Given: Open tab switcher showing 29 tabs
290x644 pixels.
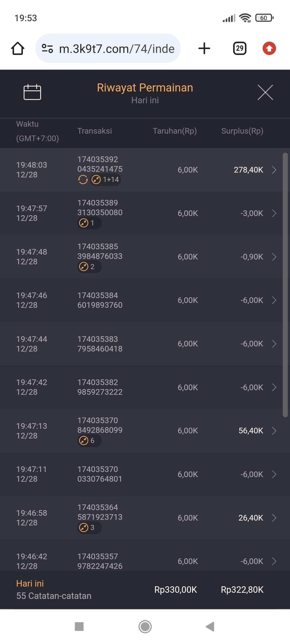Looking at the screenshot, I should coord(240,49).
